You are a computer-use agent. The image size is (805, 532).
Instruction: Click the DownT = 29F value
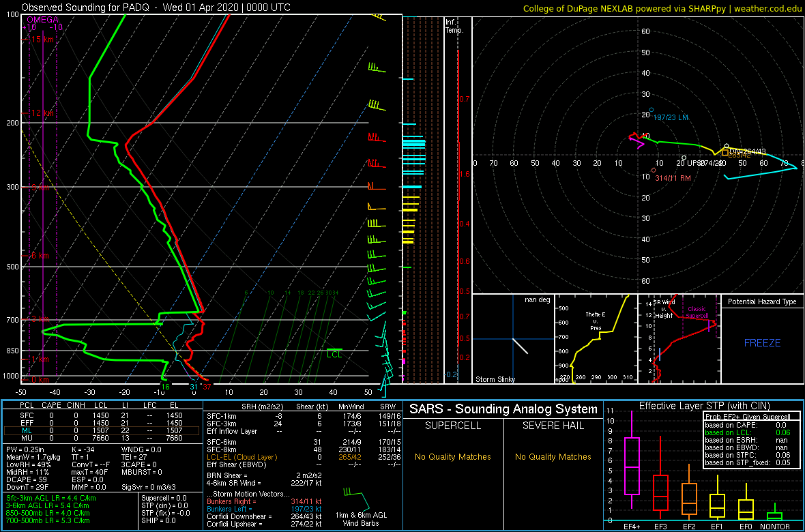click(x=27, y=487)
